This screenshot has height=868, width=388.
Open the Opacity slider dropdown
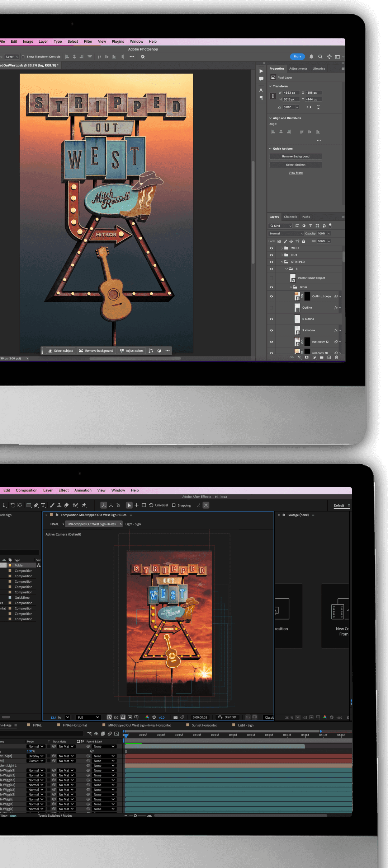tap(329, 234)
